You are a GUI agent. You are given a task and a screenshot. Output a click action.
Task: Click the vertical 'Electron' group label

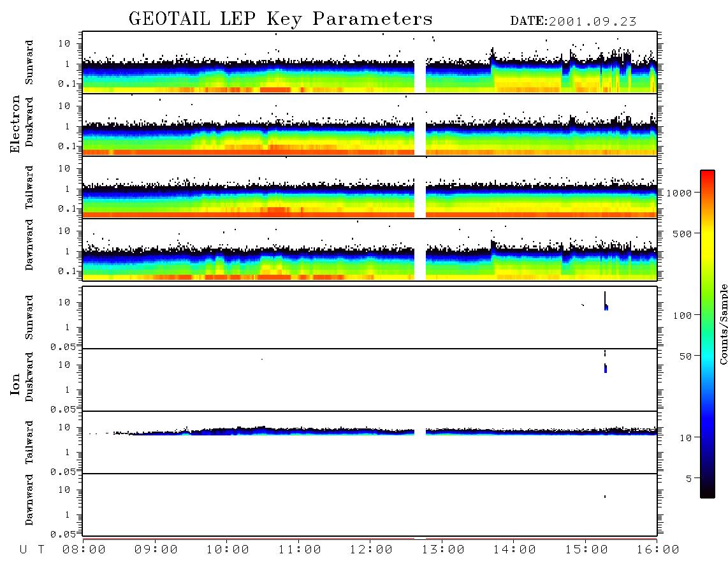[x=15, y=124]
